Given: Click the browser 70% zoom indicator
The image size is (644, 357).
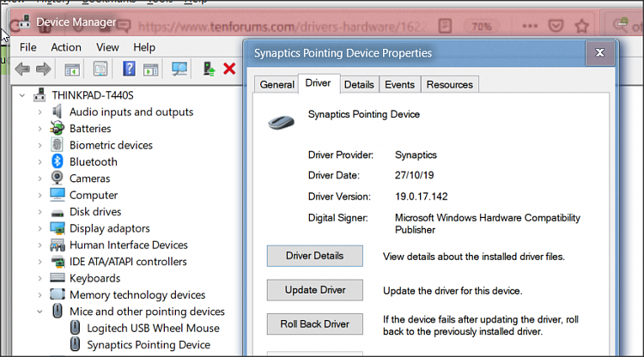Looking at the screenshot, I should pos(482,27).
